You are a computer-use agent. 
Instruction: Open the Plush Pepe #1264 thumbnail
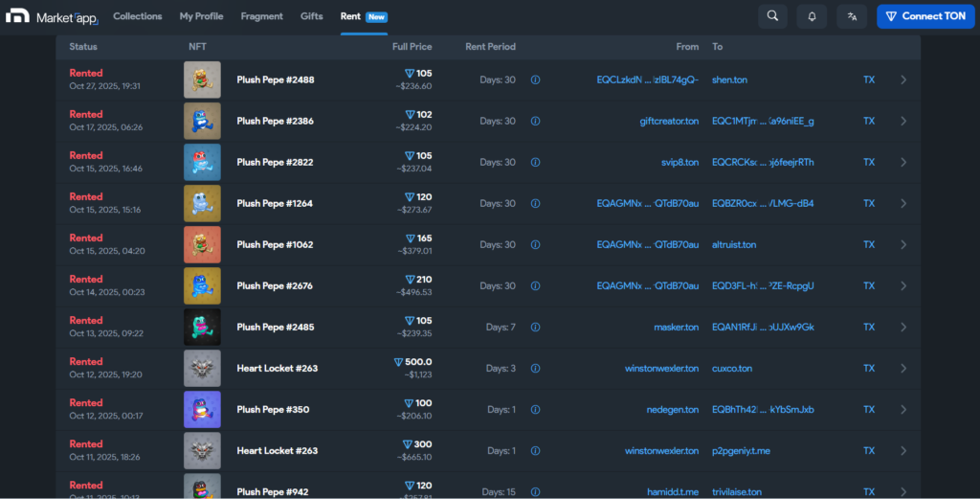click(x=202, y=204)
